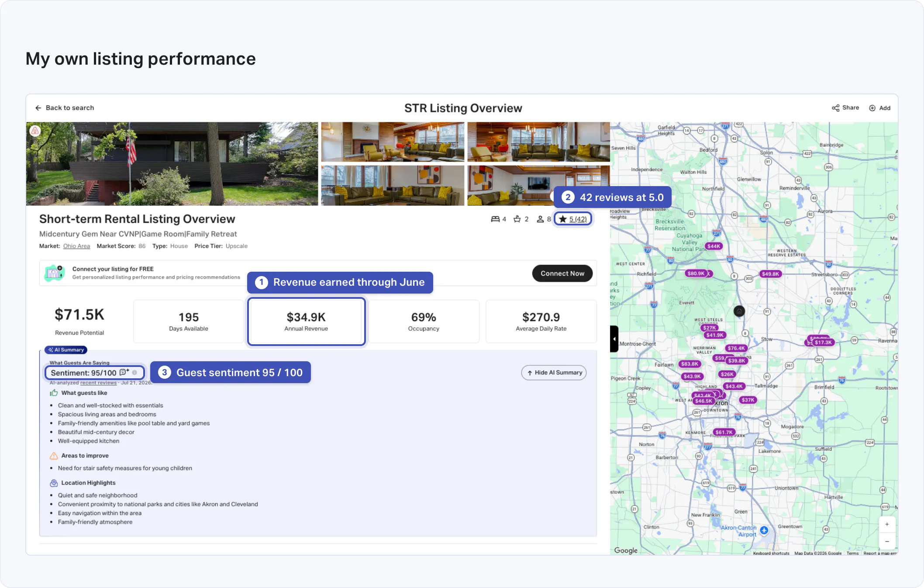The height and width of the screenshot is (588, 924).
Task: Click the Add button
Action: [879, 108]
